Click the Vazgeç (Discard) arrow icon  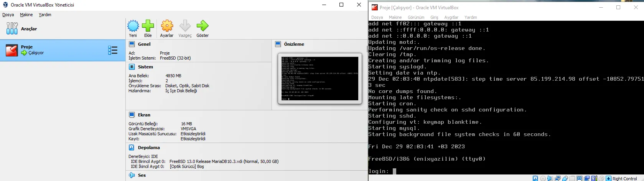point(185,26)
